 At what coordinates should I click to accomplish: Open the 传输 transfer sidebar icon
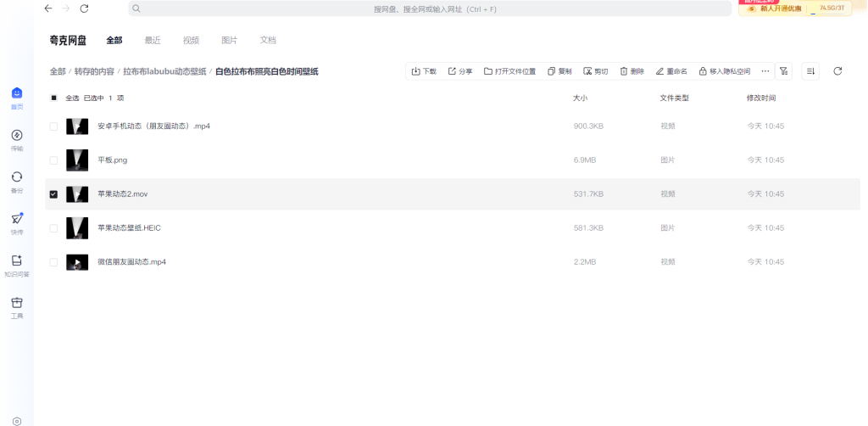pyautogui.click(x=17, y=140)
